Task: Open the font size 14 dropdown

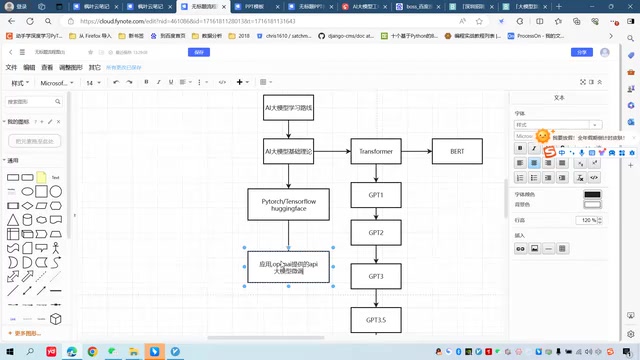Action: [x=93, y=83]
